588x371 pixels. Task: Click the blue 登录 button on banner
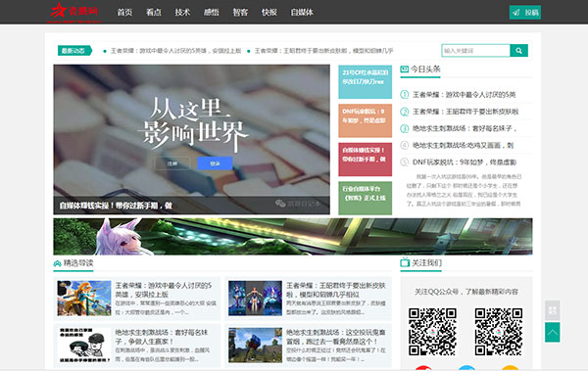(215, 163)
